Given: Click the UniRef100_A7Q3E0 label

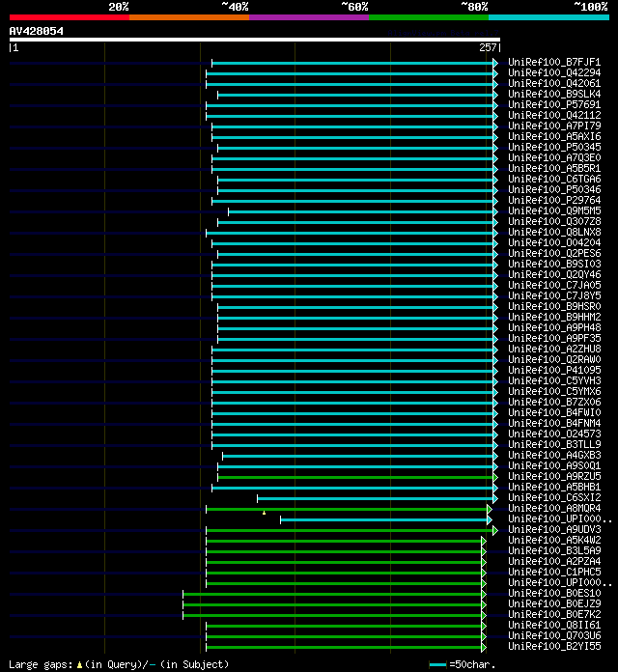Looking at the screenshot, I should (x=554, y=157).
